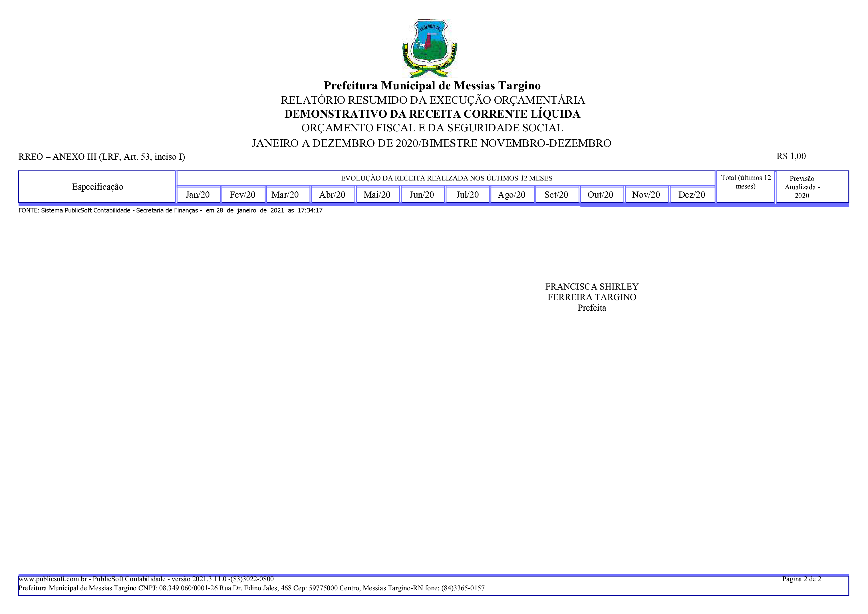Select the Mai/20 column header
Screen dimensions: 868x614
coord(377,195)
